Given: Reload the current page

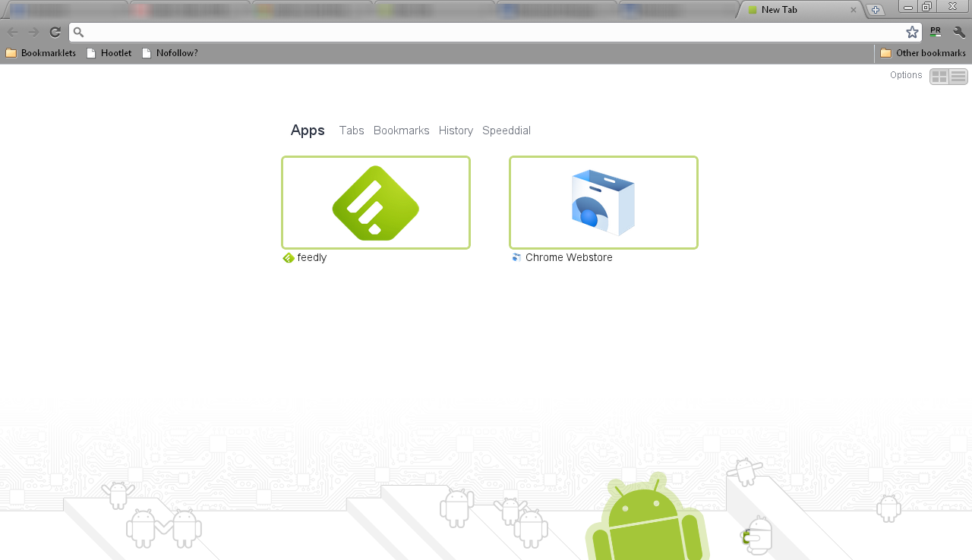Looking at the screenshot, I should pyautogui.click(x=55, y=32).
